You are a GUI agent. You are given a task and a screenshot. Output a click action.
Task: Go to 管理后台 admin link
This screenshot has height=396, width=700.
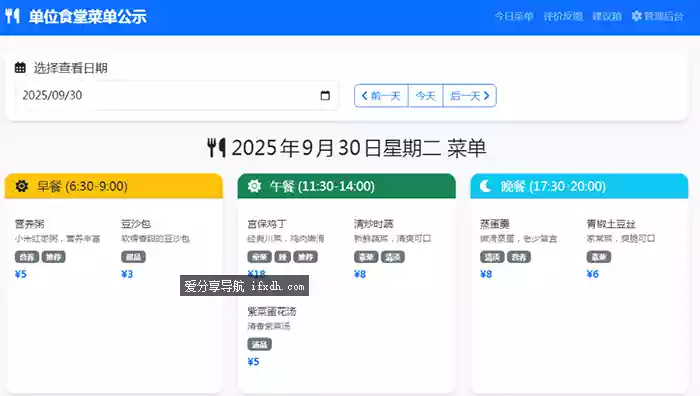658,17
